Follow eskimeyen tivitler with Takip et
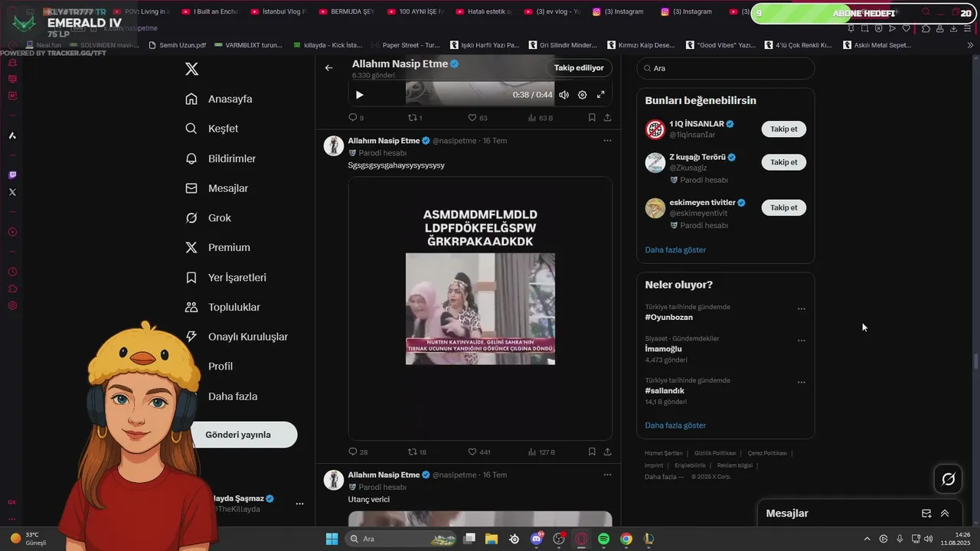Image resolution: width=980 pixels, height=551 pixels. pyautogui.click(x=783, y=207)
